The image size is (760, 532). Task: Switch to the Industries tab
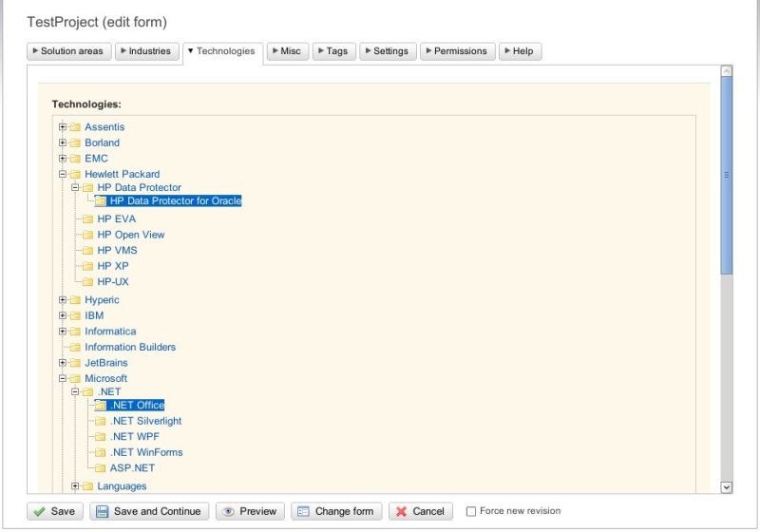[147, 51]
